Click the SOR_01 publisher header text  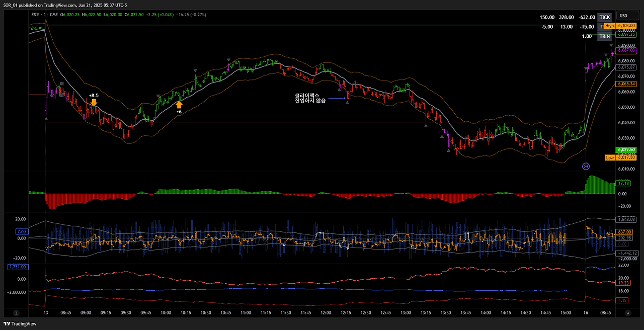click(11, 5)
